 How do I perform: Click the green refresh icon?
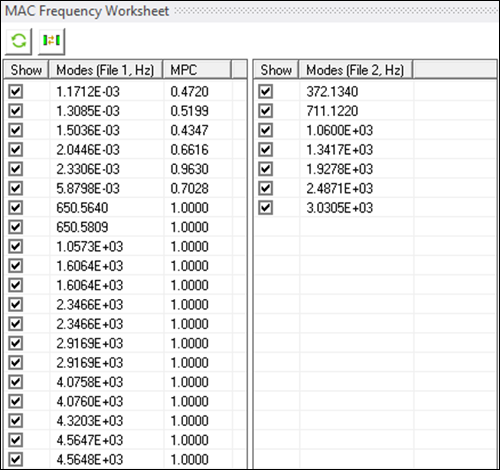pos(19,41)
